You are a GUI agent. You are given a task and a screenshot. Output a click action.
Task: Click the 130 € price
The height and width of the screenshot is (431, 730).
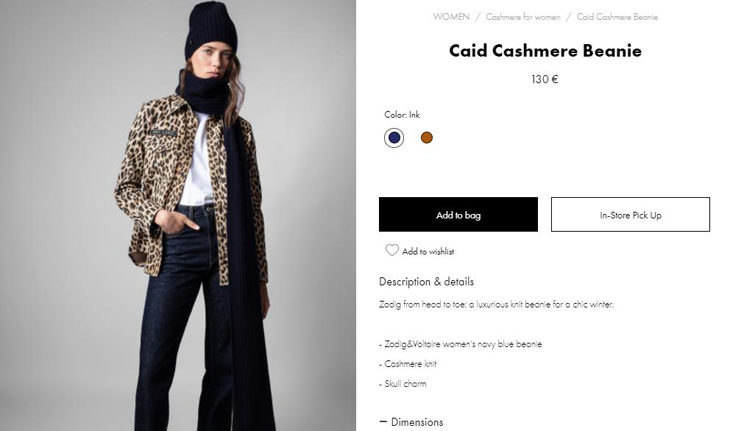point(545,80)
